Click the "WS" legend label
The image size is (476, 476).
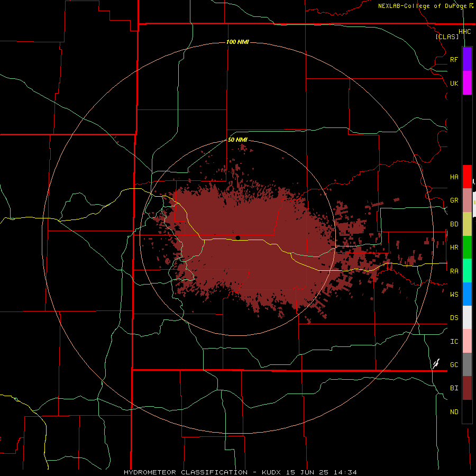click(x=454, y=295)
